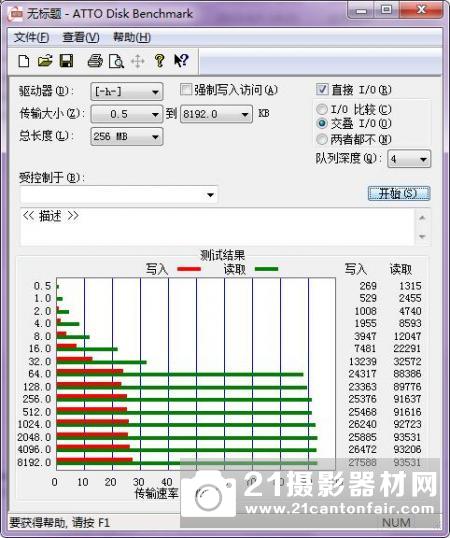The image size is (450, 538).
Task: Click the About question mark icon
Action: [x=159, y=61]
